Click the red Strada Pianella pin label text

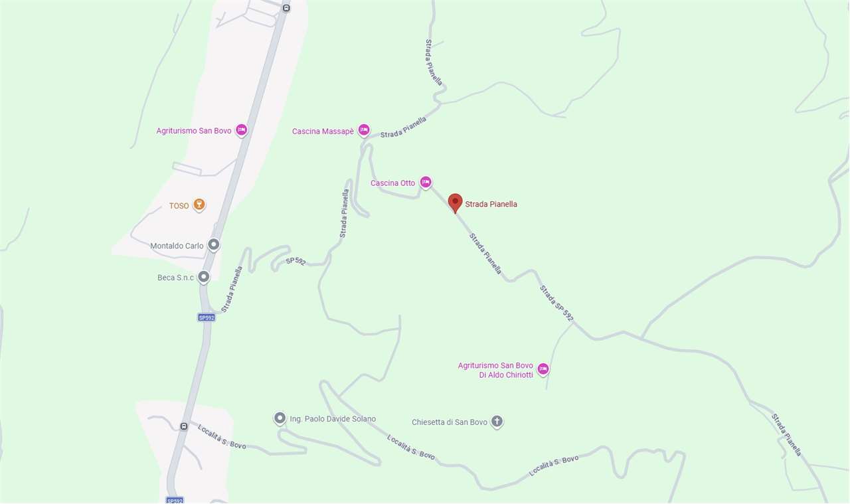[491, 205]
